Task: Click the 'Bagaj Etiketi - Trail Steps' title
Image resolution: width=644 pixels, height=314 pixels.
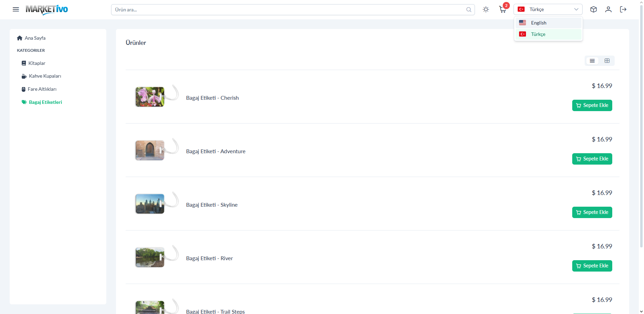Action: point(215,312)
